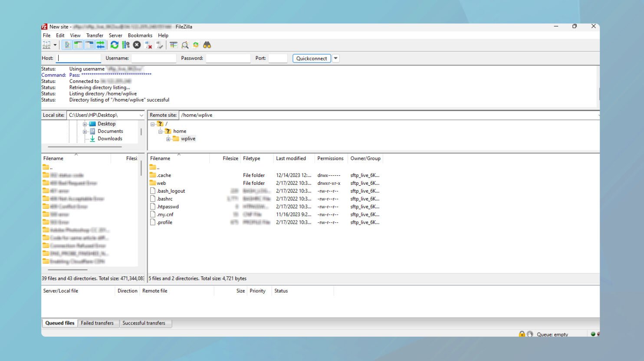Search files with binoculars icon
Screen dimensions: 644x361
pyautogui.click(x=207, y=45)
